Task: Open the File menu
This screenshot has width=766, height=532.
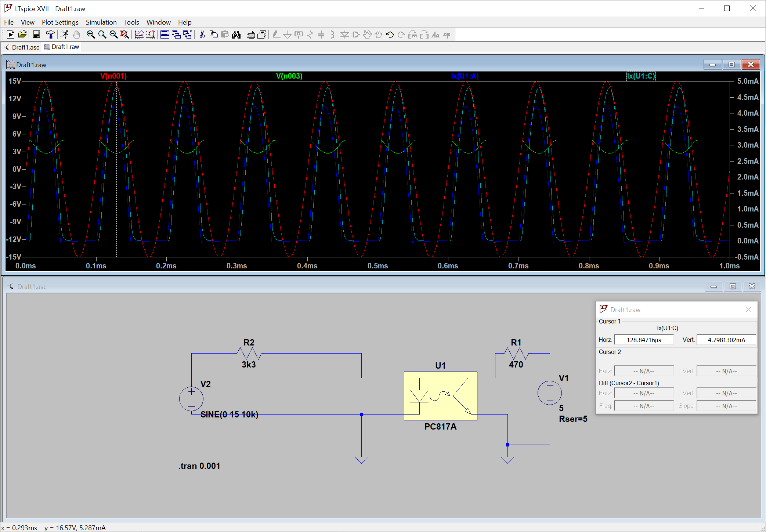Action: pos(9,22)
